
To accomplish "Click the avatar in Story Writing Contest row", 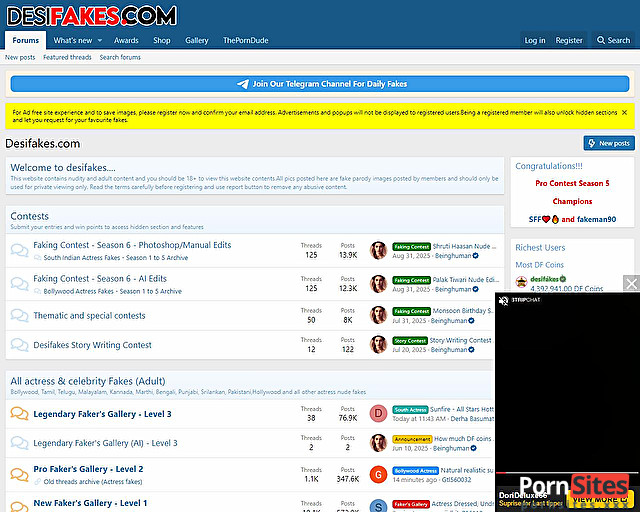I will tap(378, 345).
